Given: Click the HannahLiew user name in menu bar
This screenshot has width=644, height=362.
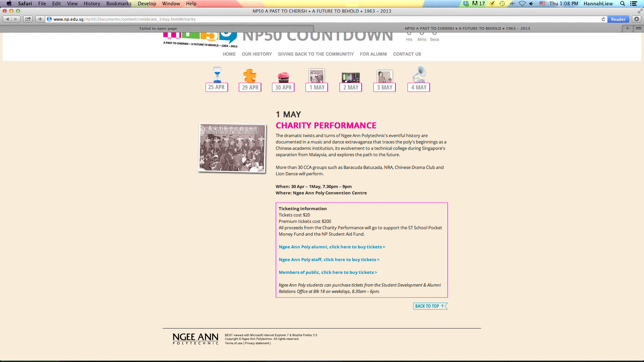Looking at the screenshot, I should click(598, 4).
